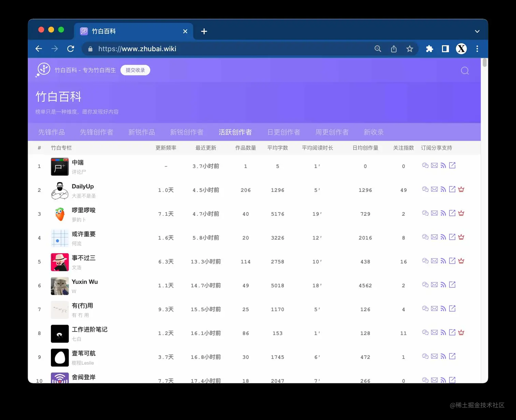The height and width of the screenshot is (420, 516).
Task: Click the crown support icon for 啰里啰唆
Action: point(461,213)
